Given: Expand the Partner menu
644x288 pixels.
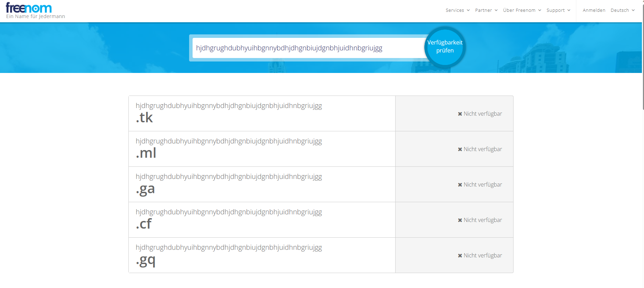Looking at the screenshot, I should 486,10.
